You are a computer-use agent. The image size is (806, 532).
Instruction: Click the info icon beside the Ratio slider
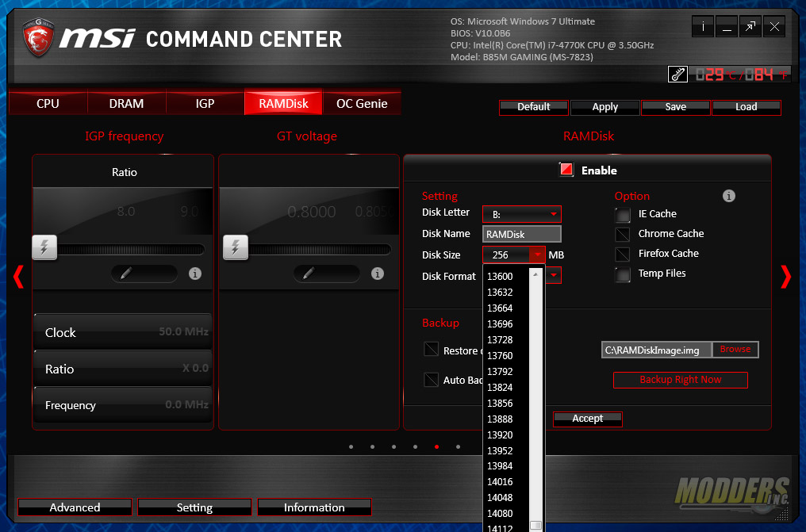[x=194, y=274]
